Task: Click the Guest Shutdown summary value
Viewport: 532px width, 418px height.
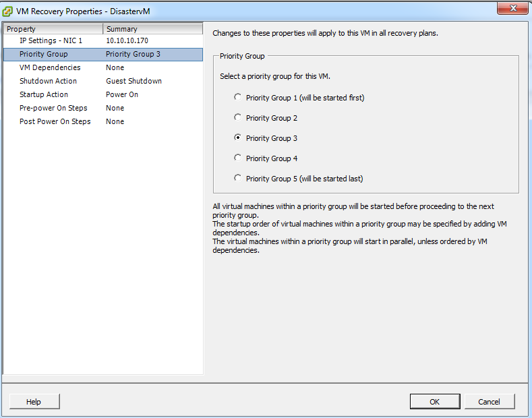Action: [134, 81]
